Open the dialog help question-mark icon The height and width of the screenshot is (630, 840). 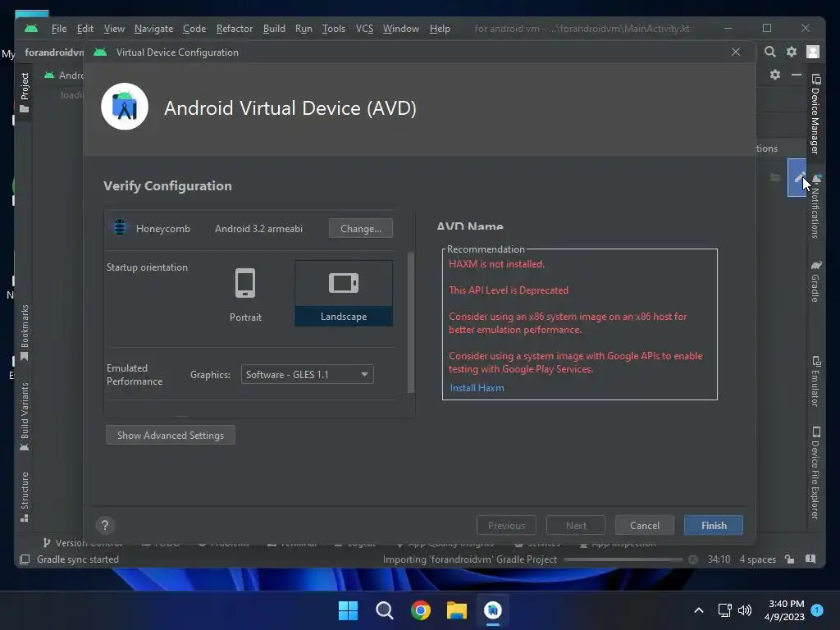[105, 525]
